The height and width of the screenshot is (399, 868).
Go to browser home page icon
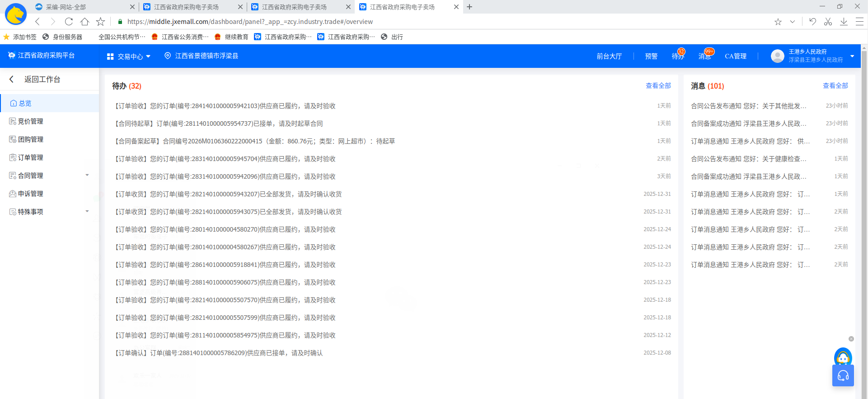(84, 22)
